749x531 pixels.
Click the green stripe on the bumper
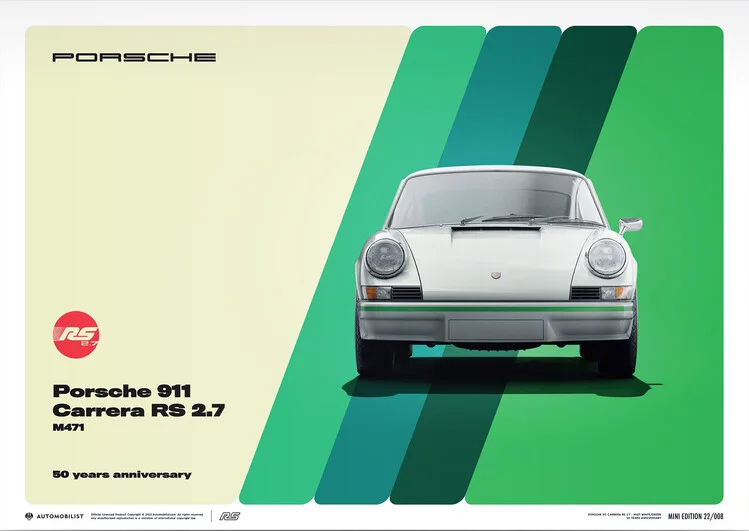pyautogui.click(x=495, y=310)
